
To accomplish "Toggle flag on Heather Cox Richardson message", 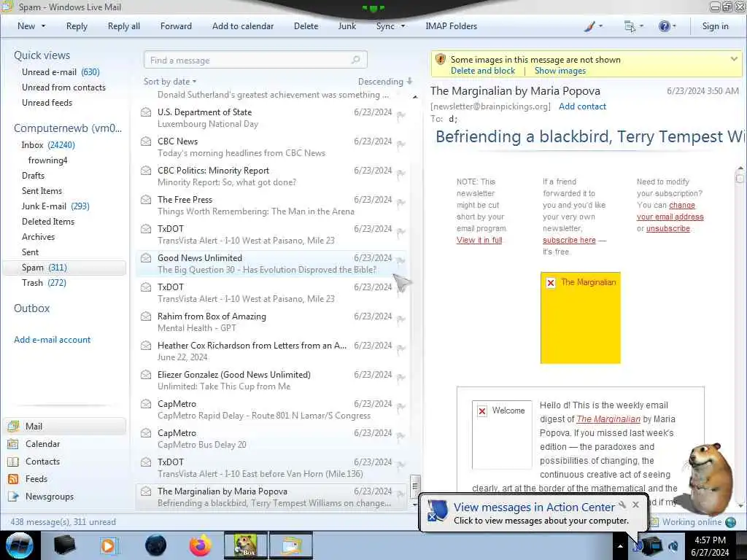I will 401,348.
